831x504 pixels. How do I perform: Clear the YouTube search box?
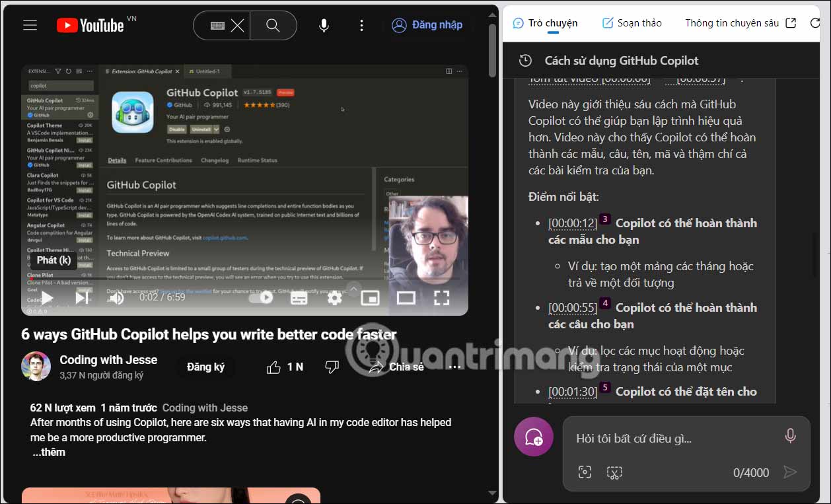[x=237, y=26]
